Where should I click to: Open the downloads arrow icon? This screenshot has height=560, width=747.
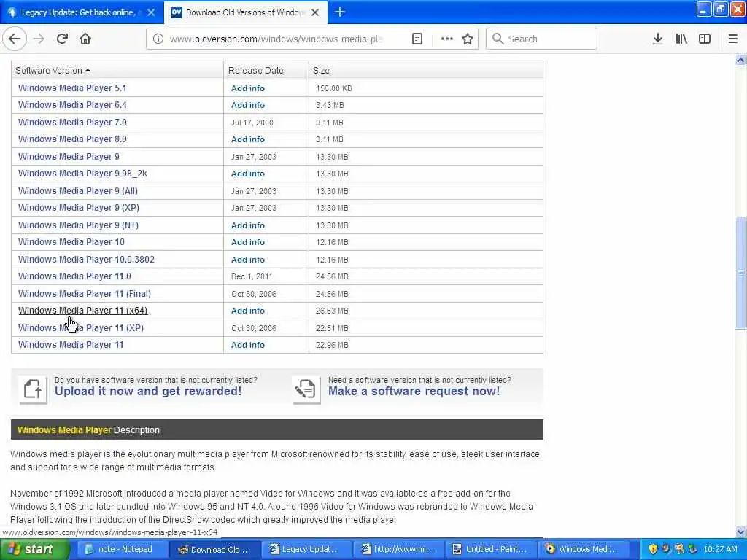coord(657,39)
